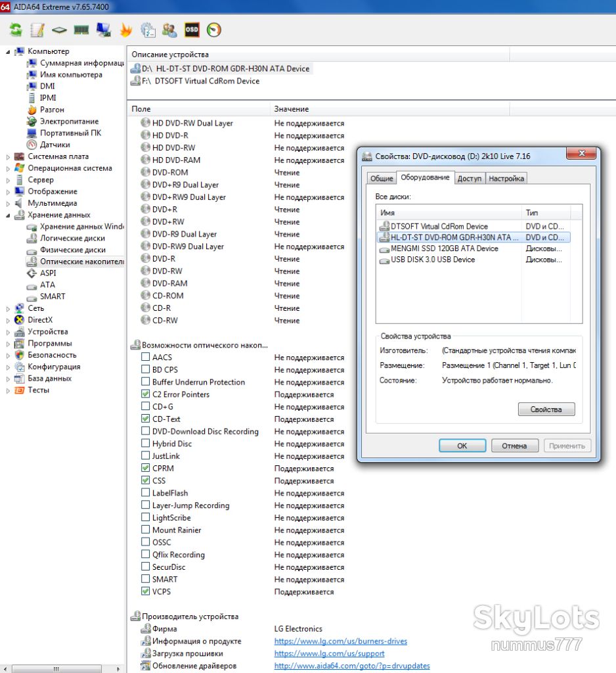The height and width of the screenshot is (673, 616).
Task: Switch to the Доступ tab
Action: coord(470,178)
